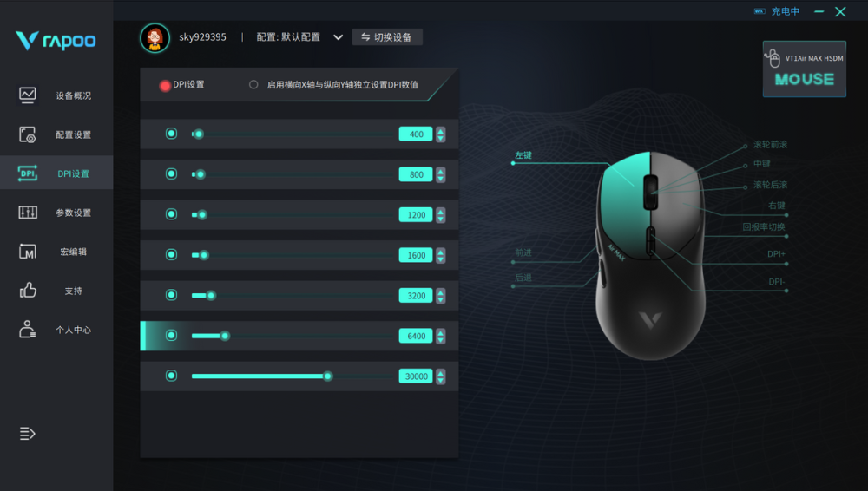The width and height of the screenshot is (868, 491).
Task: Click the 800 DPI value field
Action: [x=416, y=174]
